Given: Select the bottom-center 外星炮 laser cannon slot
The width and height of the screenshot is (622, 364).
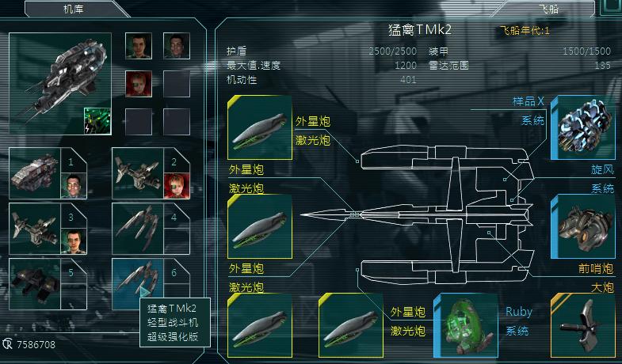Looking at the screenshot, I should (x=351, y=325).
